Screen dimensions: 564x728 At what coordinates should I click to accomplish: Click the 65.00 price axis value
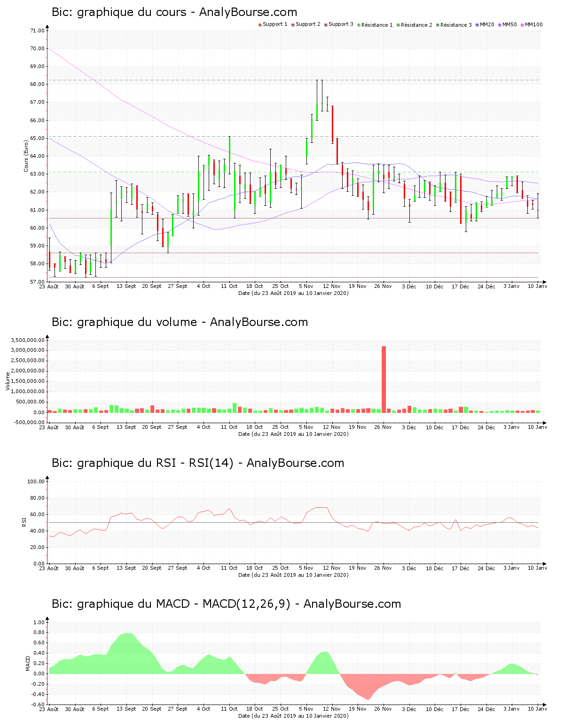pos(37,139)
